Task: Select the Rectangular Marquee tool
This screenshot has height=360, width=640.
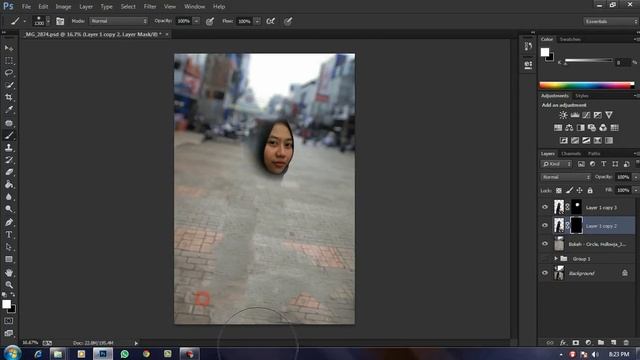Action: tap(9, 60)
